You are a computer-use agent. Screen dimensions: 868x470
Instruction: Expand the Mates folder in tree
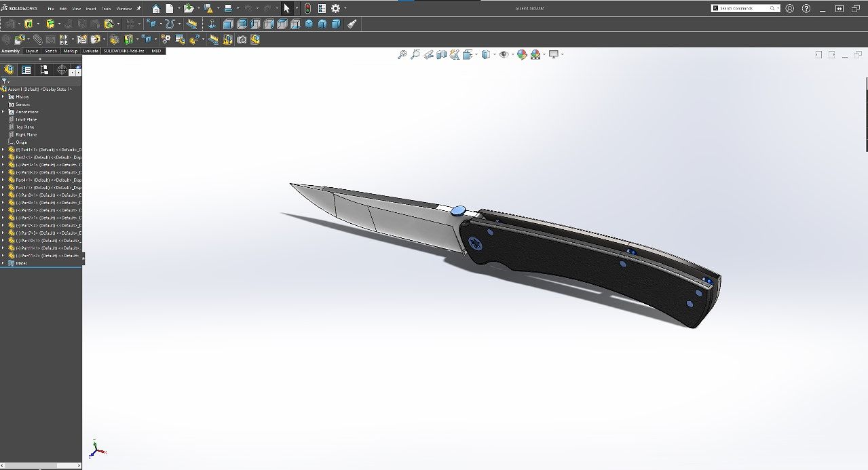(x=3, y=263)
